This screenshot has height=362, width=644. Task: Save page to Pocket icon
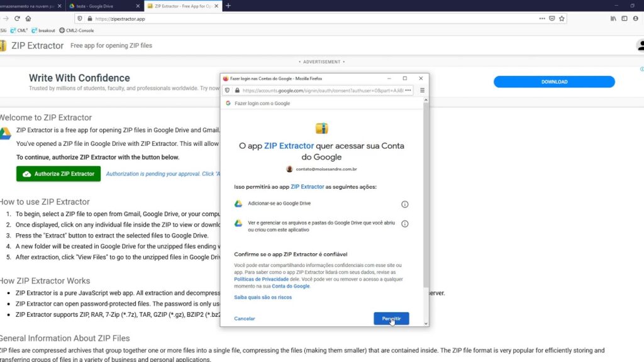pos(552,18)
